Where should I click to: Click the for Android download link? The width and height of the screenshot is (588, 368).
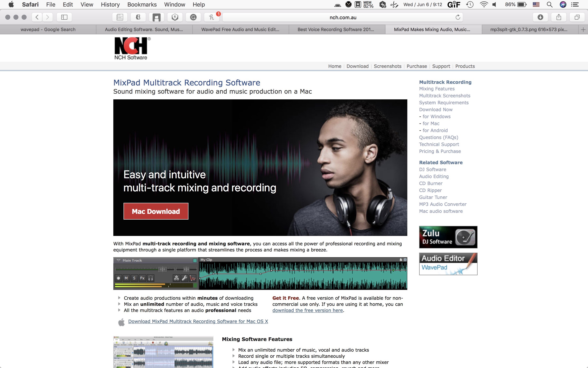click(x=435, y=130)
